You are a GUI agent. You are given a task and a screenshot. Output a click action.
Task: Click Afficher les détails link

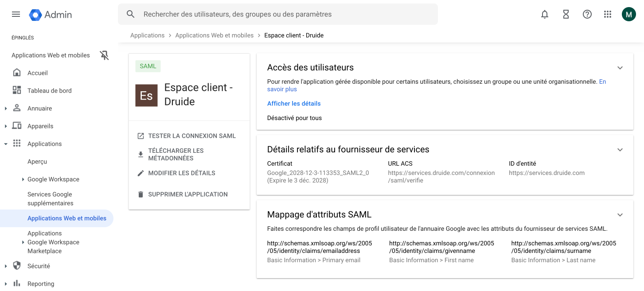pyautogui.click(x=294, y=104)
